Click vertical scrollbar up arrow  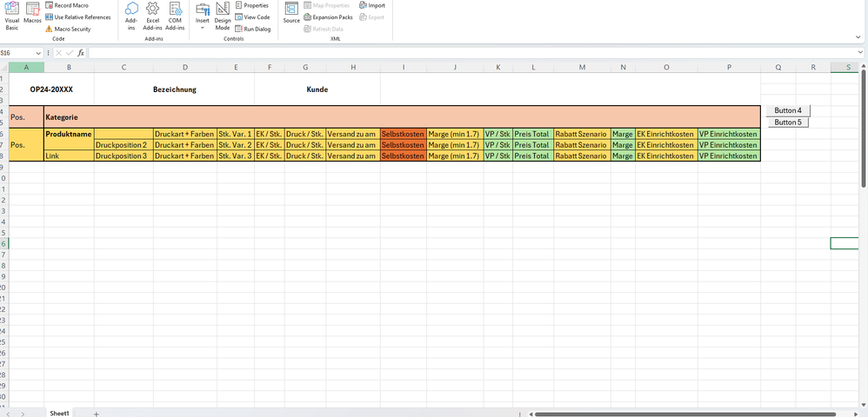[865, 66]
